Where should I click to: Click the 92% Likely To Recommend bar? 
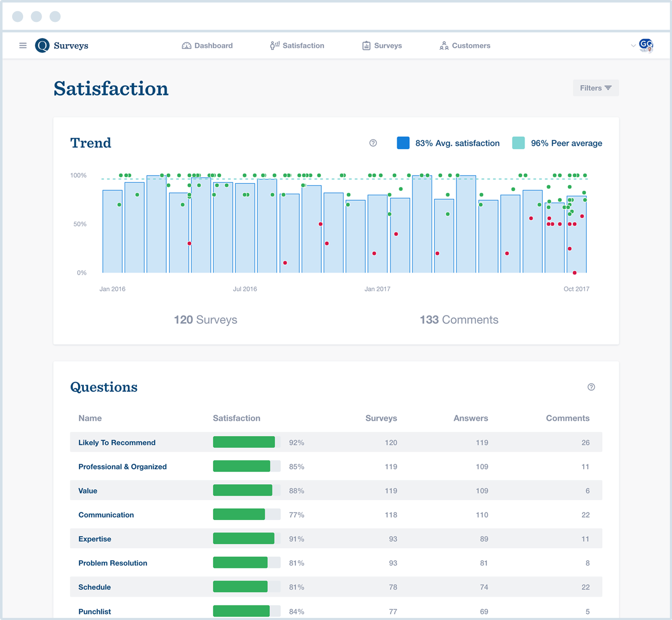[247, 442]
